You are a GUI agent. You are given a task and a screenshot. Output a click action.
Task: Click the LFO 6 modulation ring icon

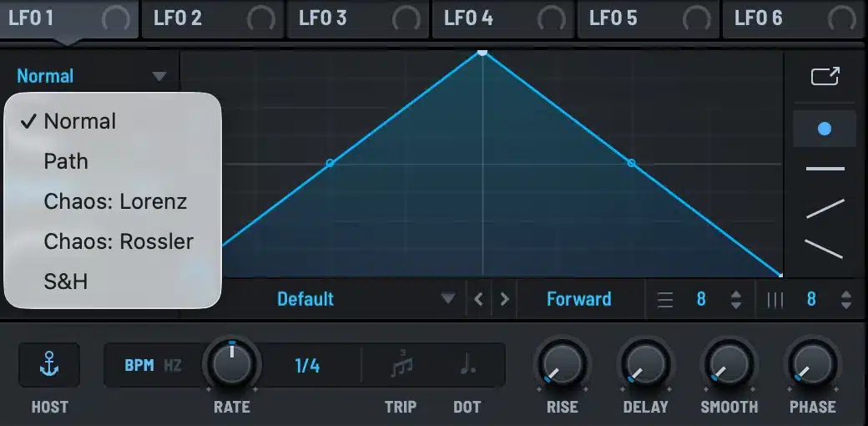[841, 19]
